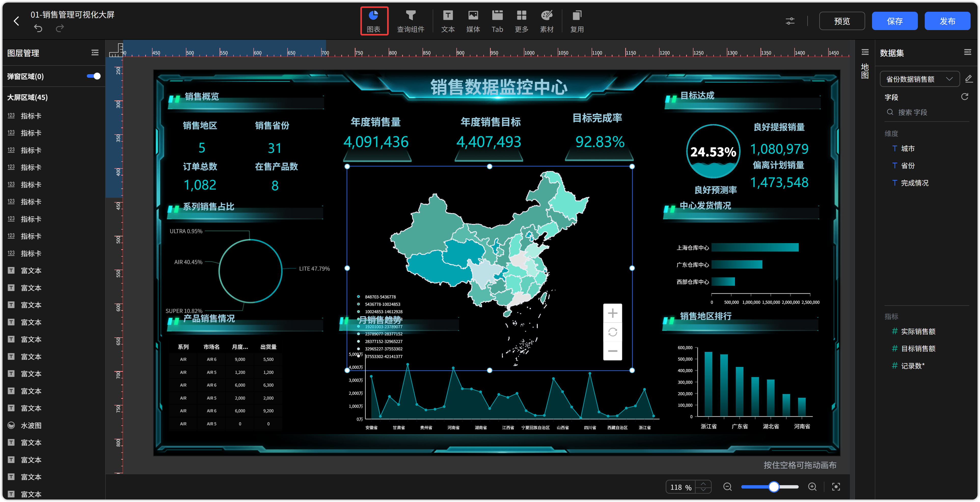This screenshot has width=980, height=502.
Task: Insert a 文本 text component
Action: click(448, 21)
